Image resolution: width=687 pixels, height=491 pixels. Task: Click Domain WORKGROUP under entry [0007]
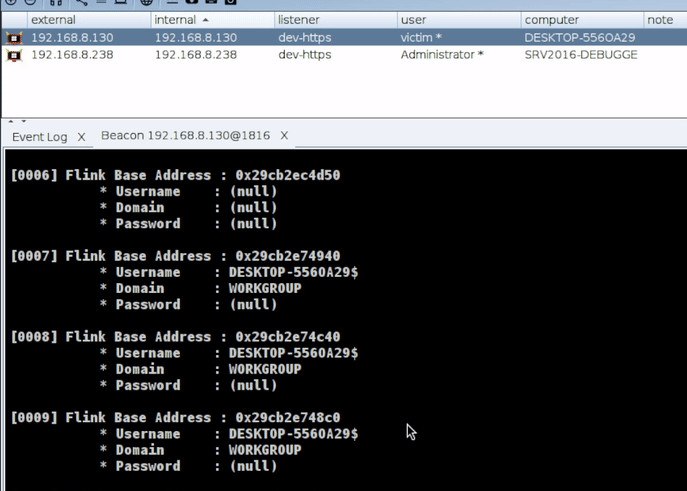(265, 288)
